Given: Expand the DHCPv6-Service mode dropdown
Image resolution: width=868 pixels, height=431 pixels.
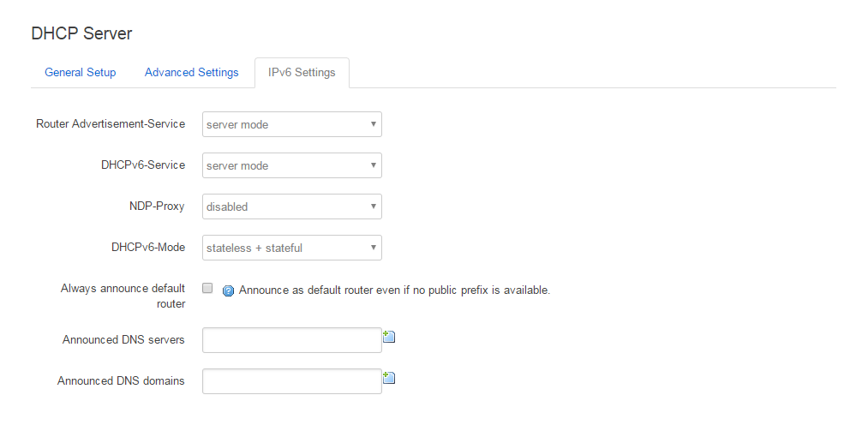Looking at the screenshot, I should coord(291,165).
